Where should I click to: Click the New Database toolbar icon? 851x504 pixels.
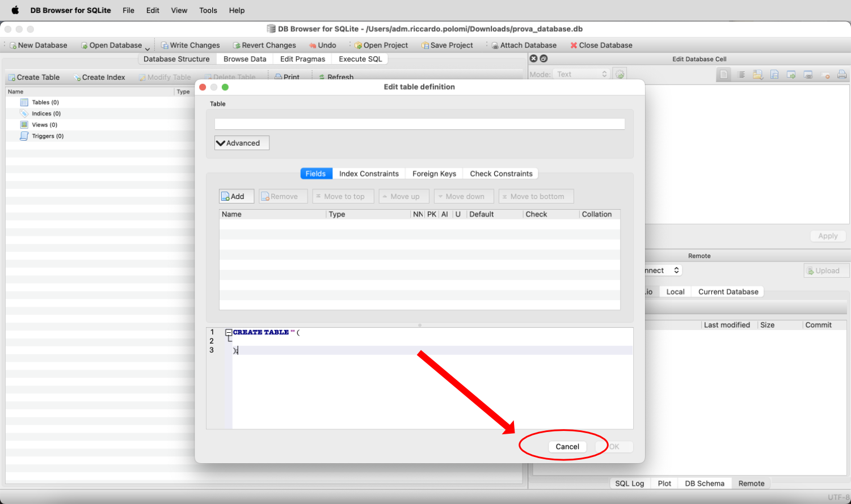click(13, 45)
